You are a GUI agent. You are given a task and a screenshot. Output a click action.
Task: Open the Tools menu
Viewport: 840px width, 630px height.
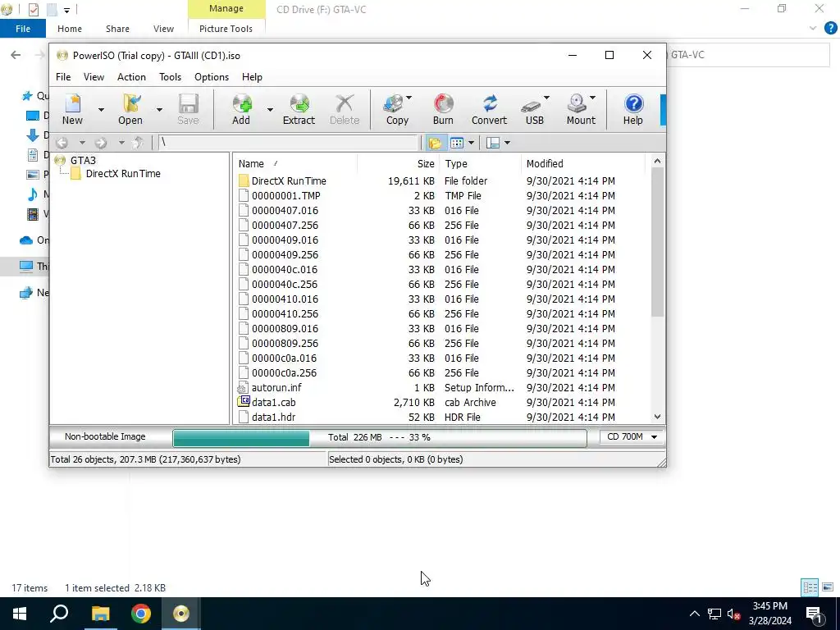pos(170,77)
